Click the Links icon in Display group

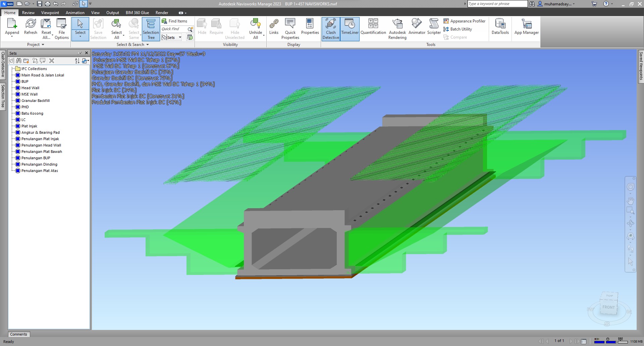pyautogui.click(x=274, y=24)
